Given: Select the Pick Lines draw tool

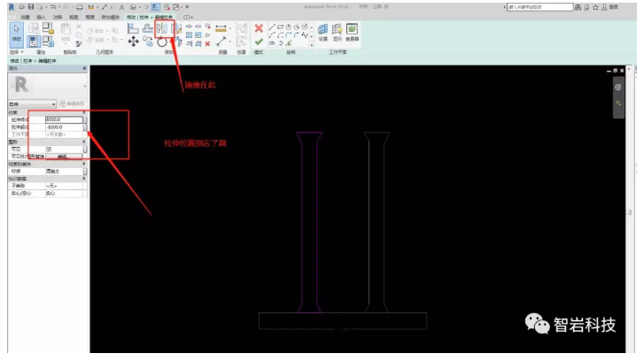Looking at the screenshot, I should pos(289,43).
